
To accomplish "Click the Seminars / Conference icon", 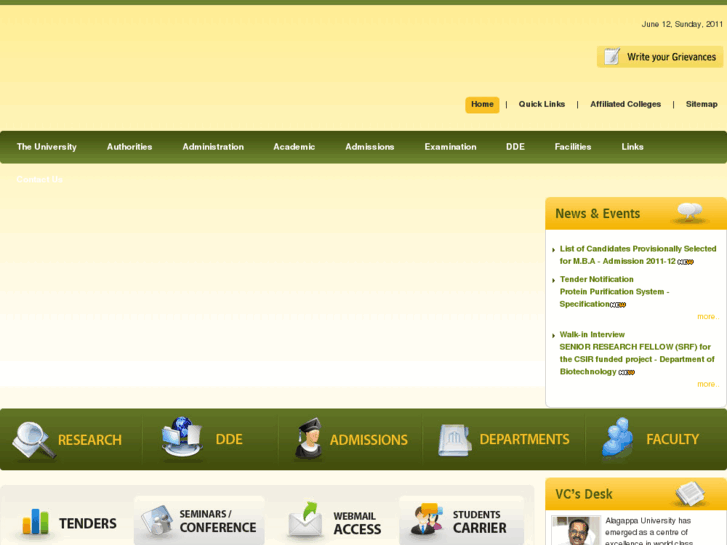I will coord(157,520).
